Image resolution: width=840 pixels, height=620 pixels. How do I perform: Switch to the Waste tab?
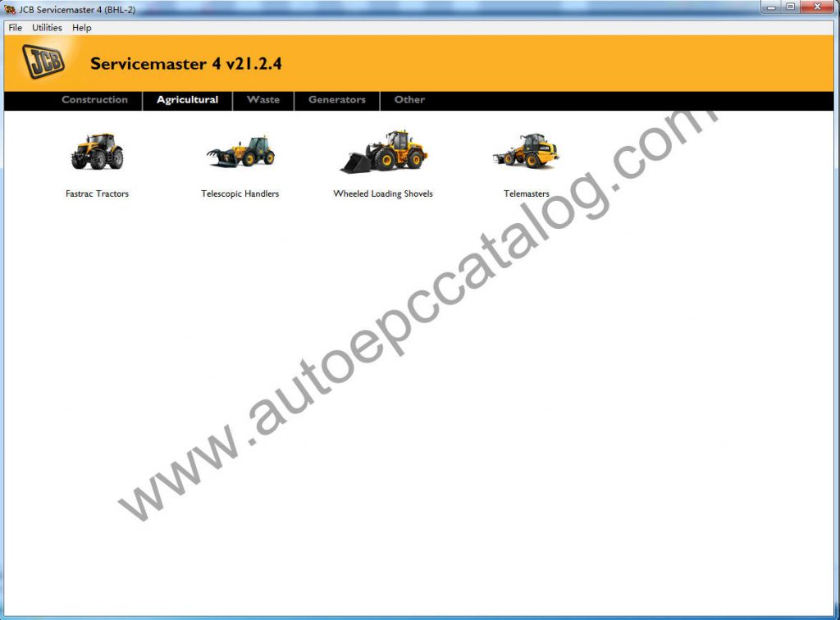point(263,99)
